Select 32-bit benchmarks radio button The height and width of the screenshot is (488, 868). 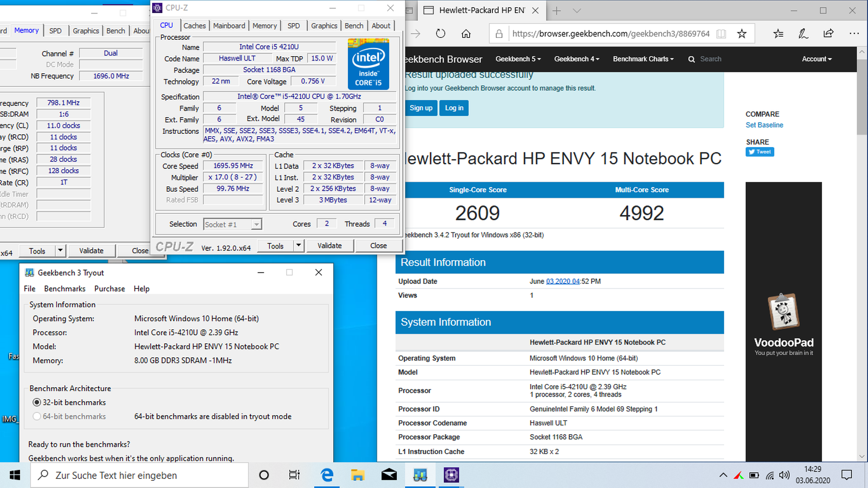click(x=37, y=402)
